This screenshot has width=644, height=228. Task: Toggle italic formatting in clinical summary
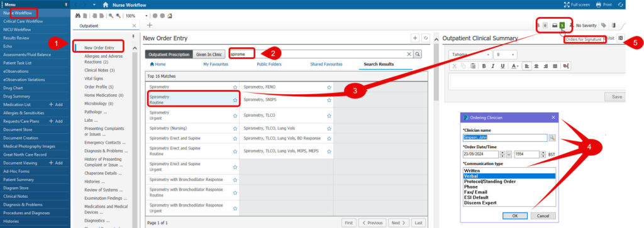pos(494,66)
